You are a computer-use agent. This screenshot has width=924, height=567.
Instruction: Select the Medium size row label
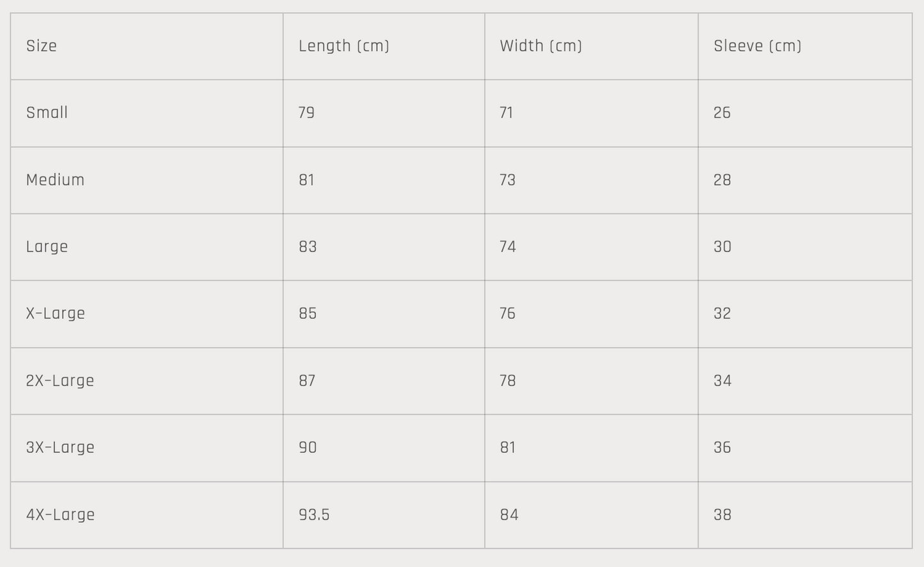56,180
